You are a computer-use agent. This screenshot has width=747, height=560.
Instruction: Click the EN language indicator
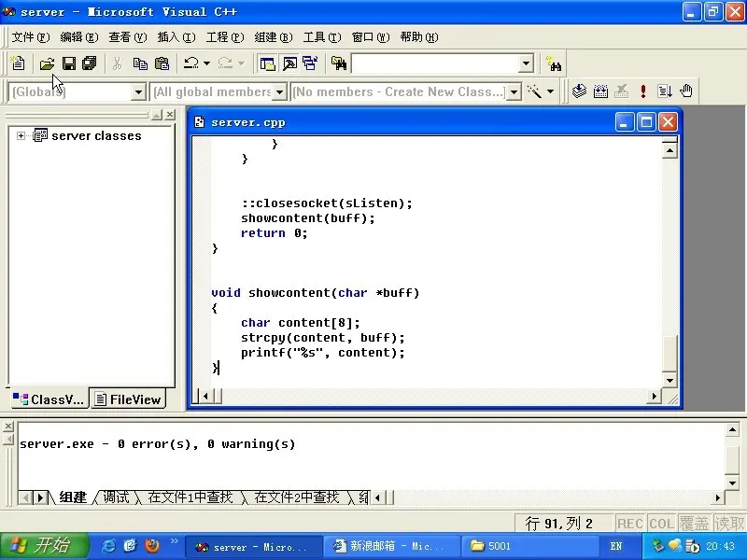point(615,546)
